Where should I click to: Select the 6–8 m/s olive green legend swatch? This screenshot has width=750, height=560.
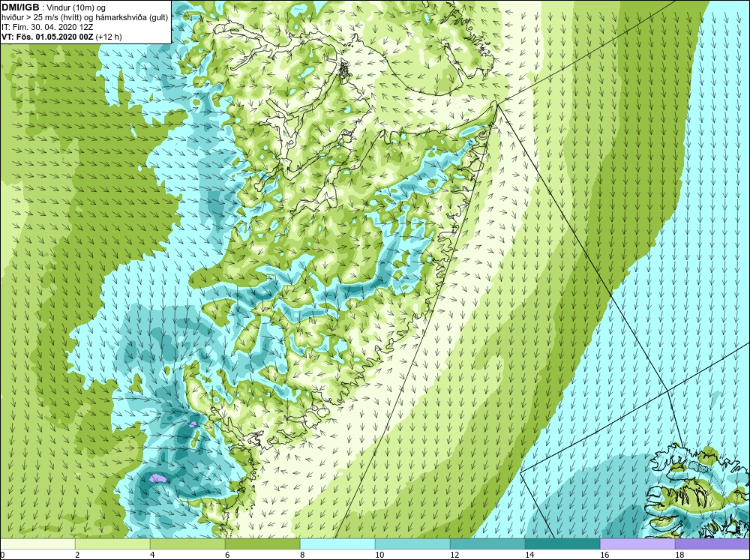point(262,544)
